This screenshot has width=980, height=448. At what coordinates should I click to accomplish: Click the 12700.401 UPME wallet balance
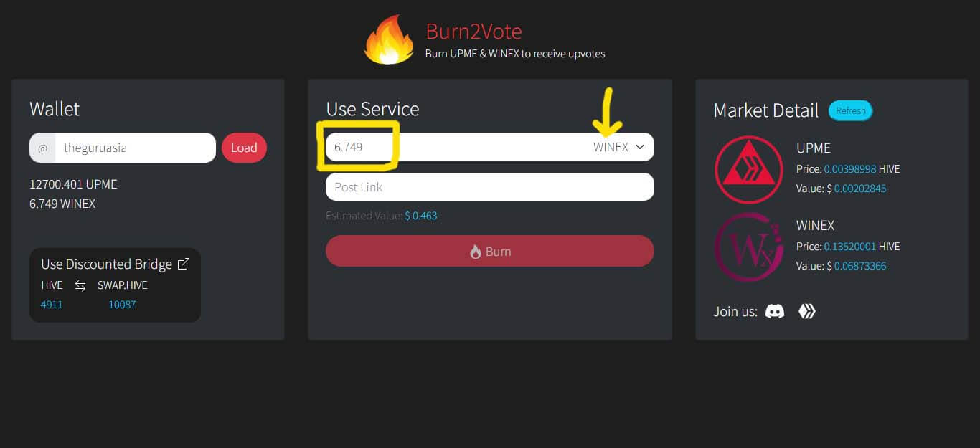pos(73,184)
